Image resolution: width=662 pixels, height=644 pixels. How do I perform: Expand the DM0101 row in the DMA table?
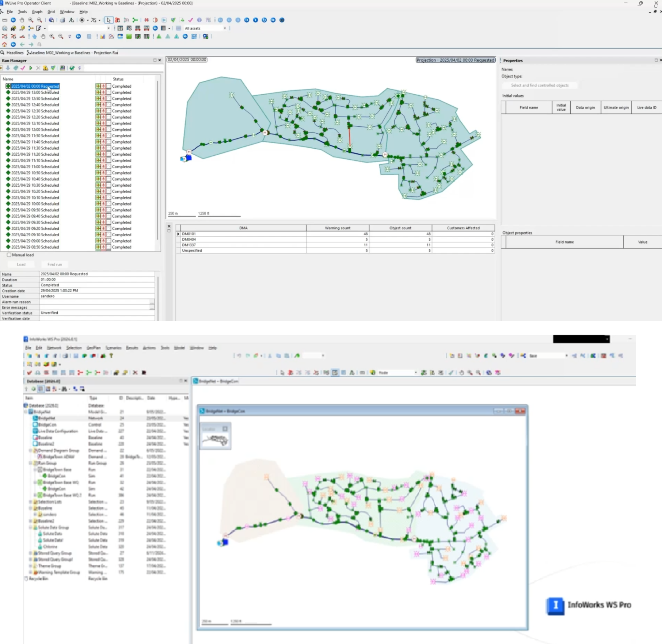178,234
